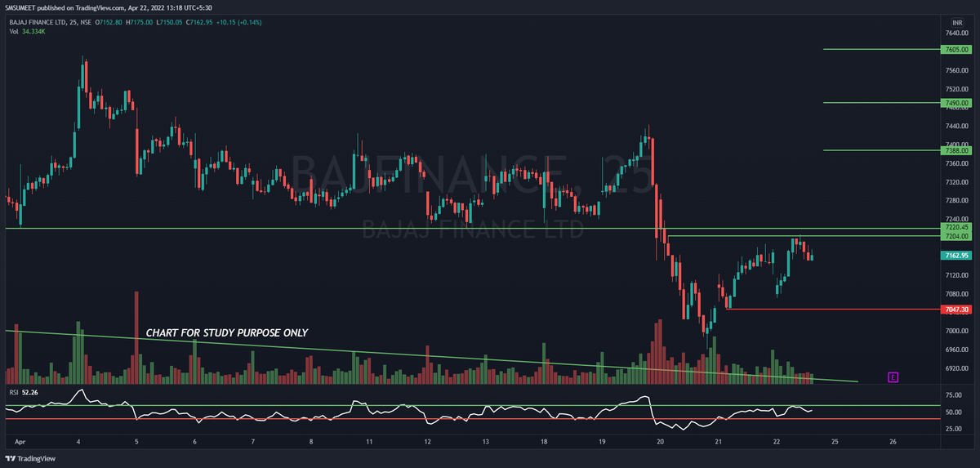Select the 7204.00 horizontal line price label
The height and width of the screenshot is (468, 980).
click(x=956, y=236)
